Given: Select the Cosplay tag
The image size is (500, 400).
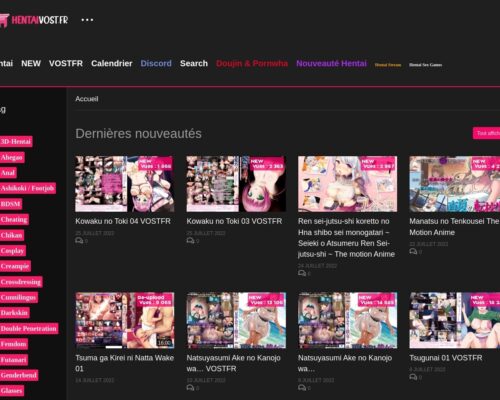Looking at the screenshot, I should coord(13,250).
